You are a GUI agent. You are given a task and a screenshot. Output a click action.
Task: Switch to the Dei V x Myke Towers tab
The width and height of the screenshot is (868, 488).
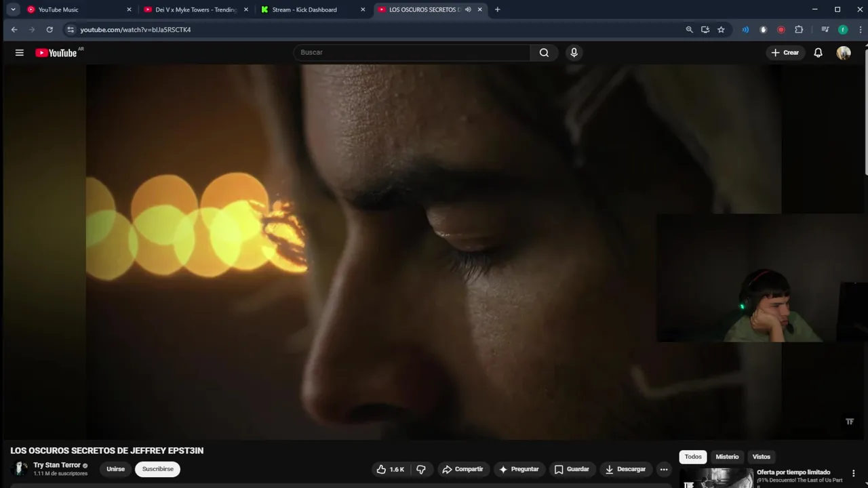coord(196,9)
